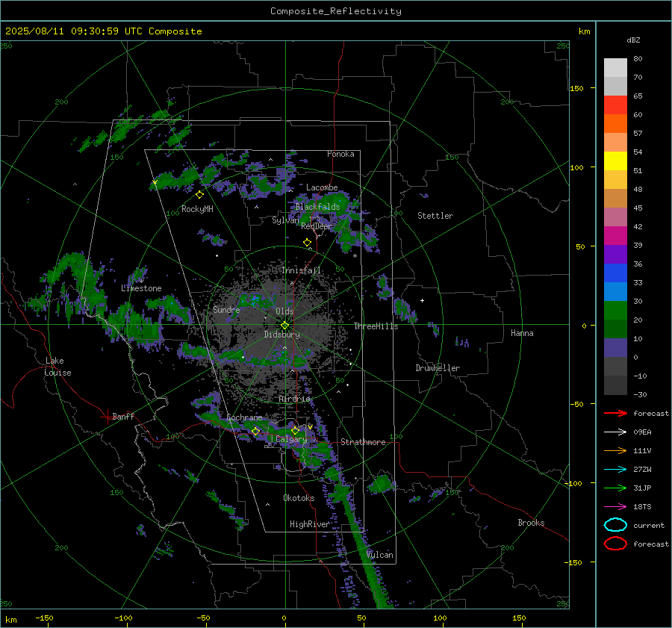Screen dimensions: 672x628
Task: Select the Ponoka label on map
Action: [340, 154]
